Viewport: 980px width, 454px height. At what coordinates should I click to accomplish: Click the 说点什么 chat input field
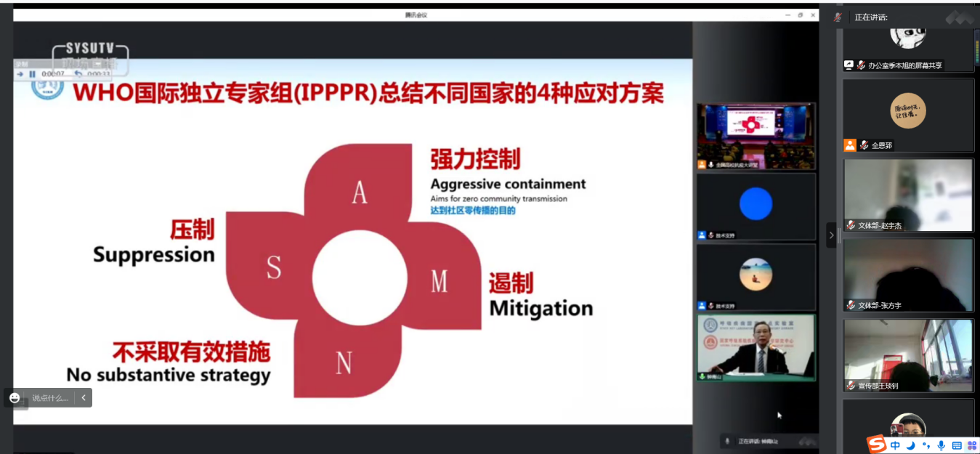click(50, 398)
